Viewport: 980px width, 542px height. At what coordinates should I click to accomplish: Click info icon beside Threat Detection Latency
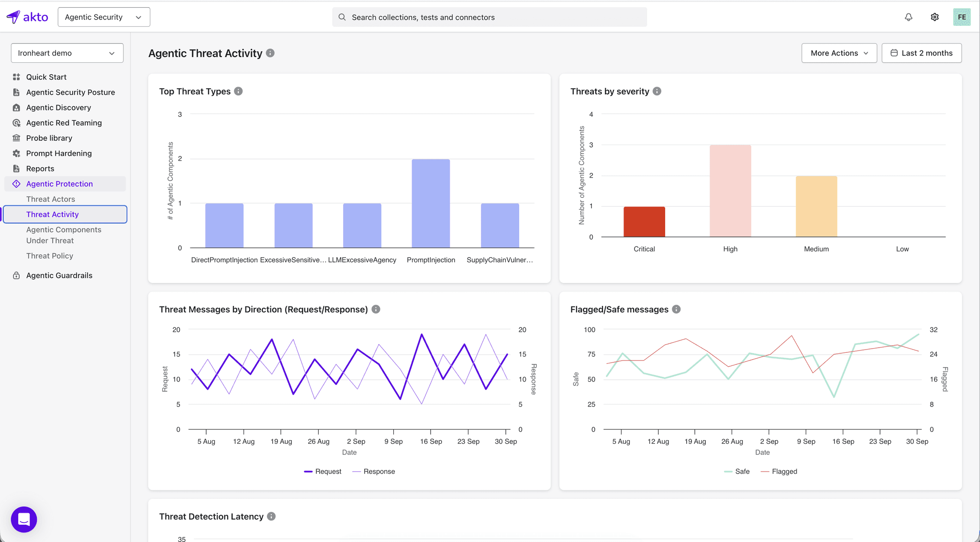click(271, 516)
